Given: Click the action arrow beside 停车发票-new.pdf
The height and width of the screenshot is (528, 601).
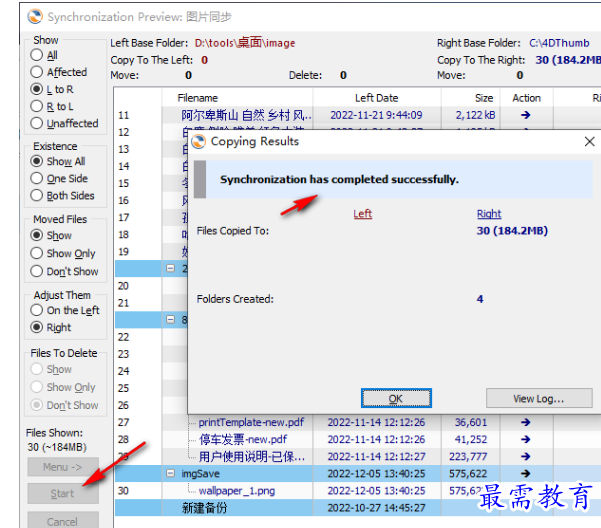Looking at the screenshot, I should pyautogui.click(x=526, y=439).
